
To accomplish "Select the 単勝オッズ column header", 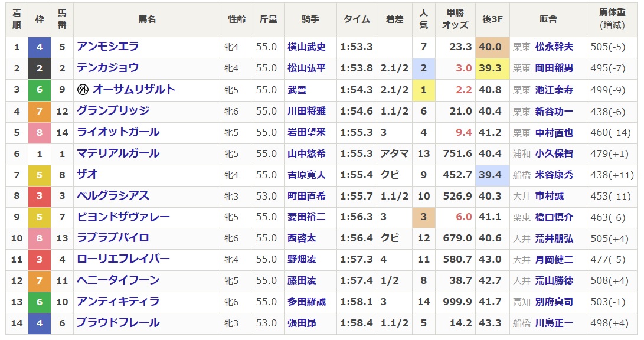I will (456, 19).
